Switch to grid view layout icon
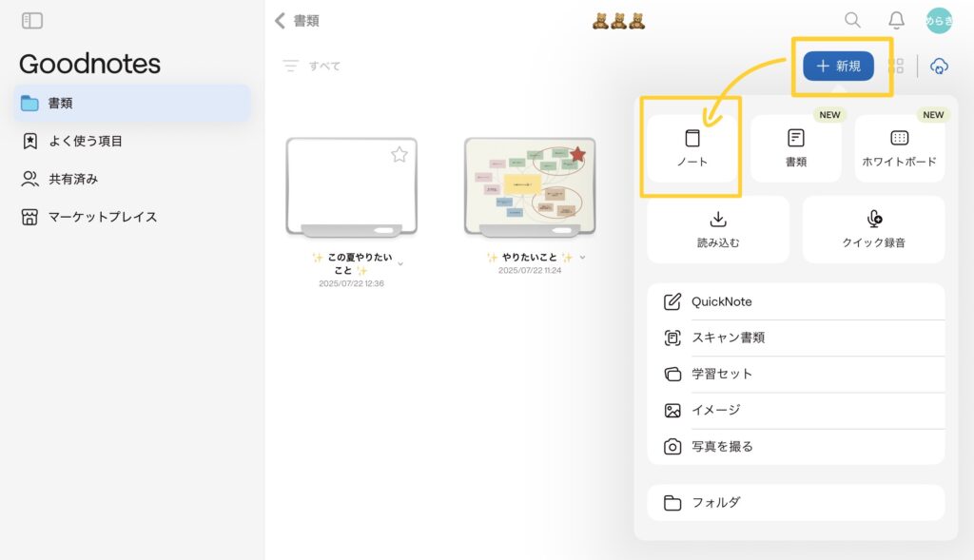Viewport: 974px width, 560px height. (896, 66)
